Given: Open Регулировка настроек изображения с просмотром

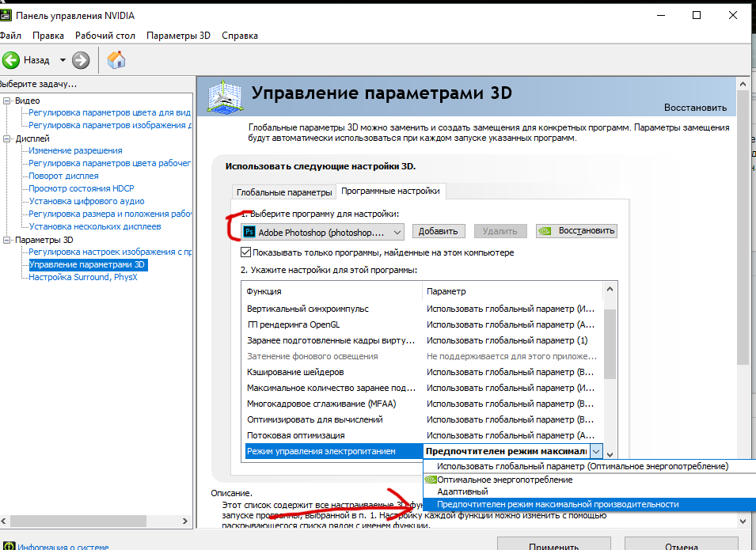Looking at the screenshot, I should [x=110, y=252].
